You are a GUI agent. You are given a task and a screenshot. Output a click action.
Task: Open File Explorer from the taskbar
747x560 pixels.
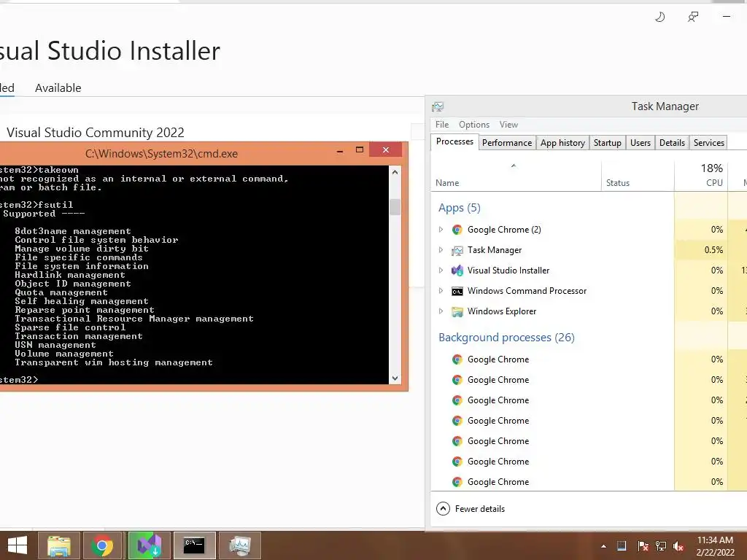pos(59,545)
